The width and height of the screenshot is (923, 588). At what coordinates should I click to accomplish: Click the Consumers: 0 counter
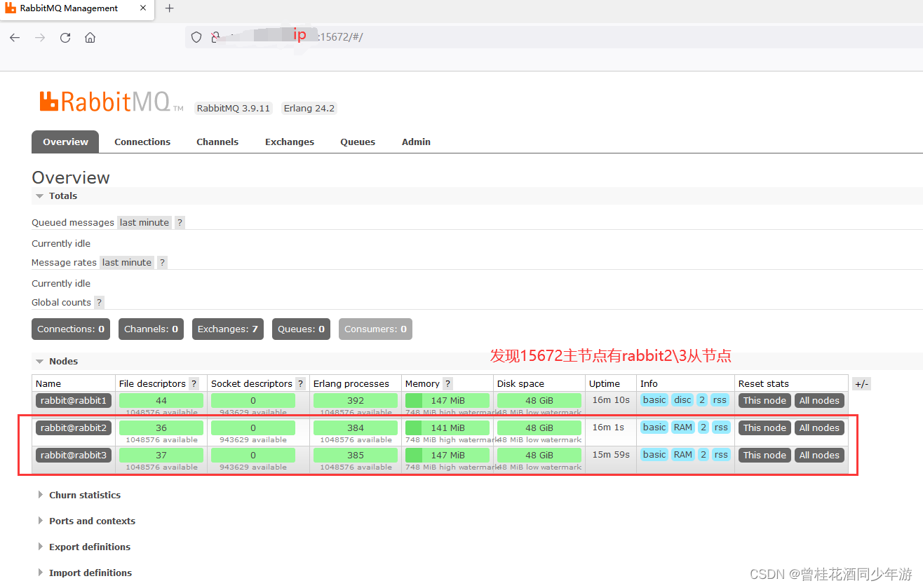tap(375, 329)
